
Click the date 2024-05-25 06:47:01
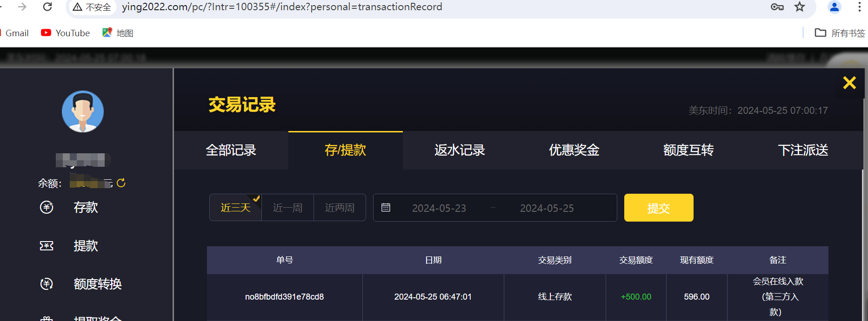pos(433,297)
